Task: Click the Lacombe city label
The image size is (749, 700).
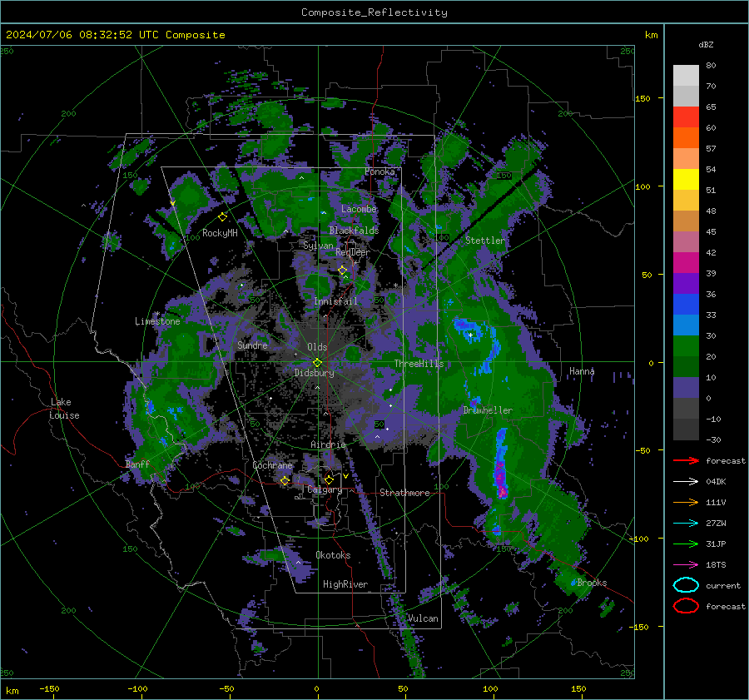Action: pos(359,209)
